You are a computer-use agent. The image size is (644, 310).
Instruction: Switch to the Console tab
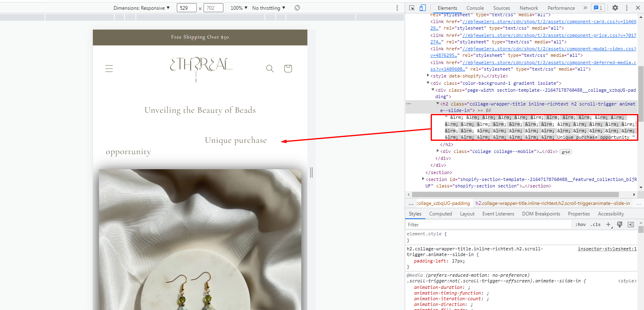(475, 8)
